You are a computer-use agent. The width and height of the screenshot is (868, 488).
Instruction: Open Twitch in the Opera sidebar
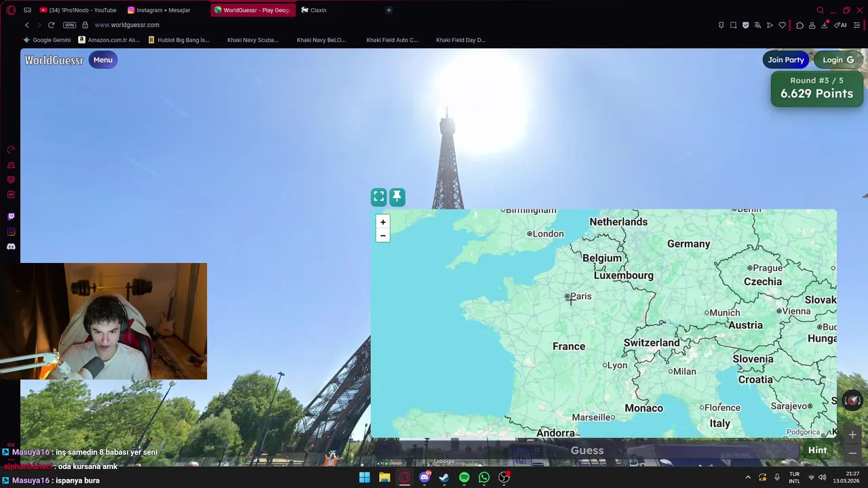click(x=11, y=217)
